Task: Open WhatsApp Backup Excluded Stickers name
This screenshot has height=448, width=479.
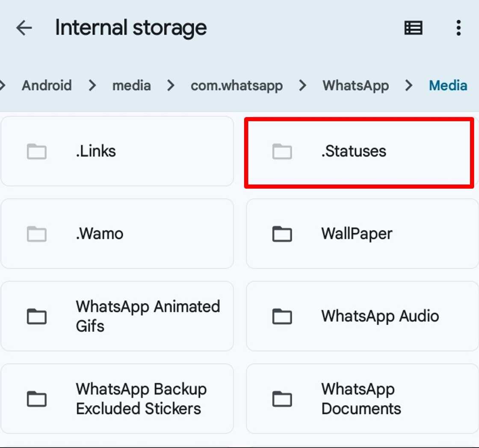Action: coord(141,399)
